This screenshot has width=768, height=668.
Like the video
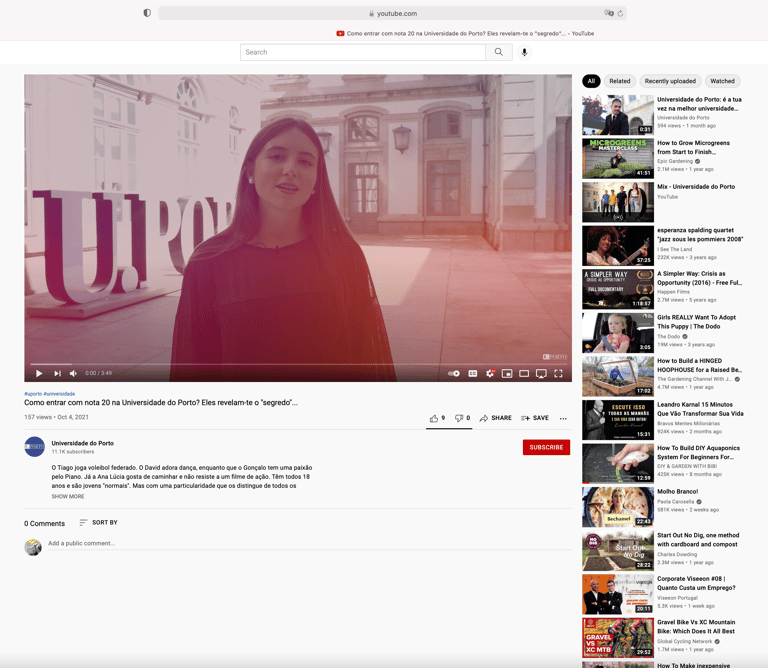(437, 418)
